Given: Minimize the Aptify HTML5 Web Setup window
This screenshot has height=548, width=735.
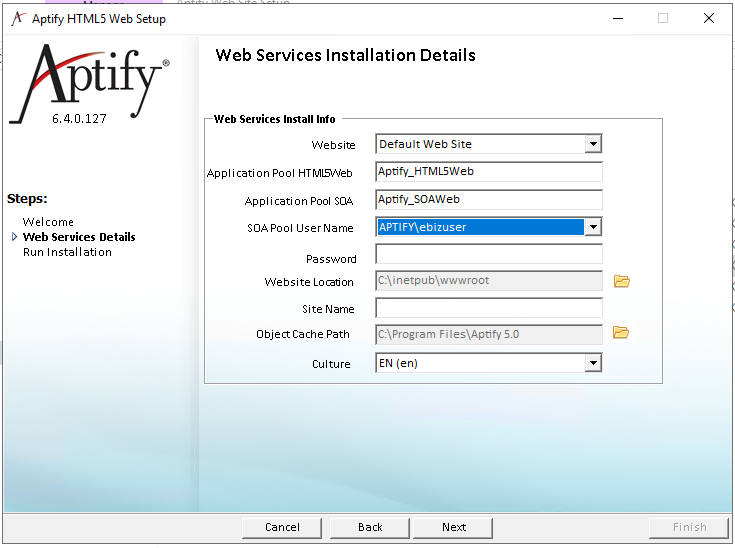Looking at the screenshot, I should (618, 19).
